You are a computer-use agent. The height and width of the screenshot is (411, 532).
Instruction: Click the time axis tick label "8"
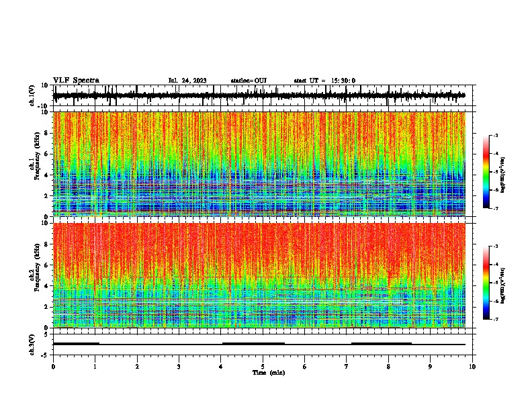388,367
